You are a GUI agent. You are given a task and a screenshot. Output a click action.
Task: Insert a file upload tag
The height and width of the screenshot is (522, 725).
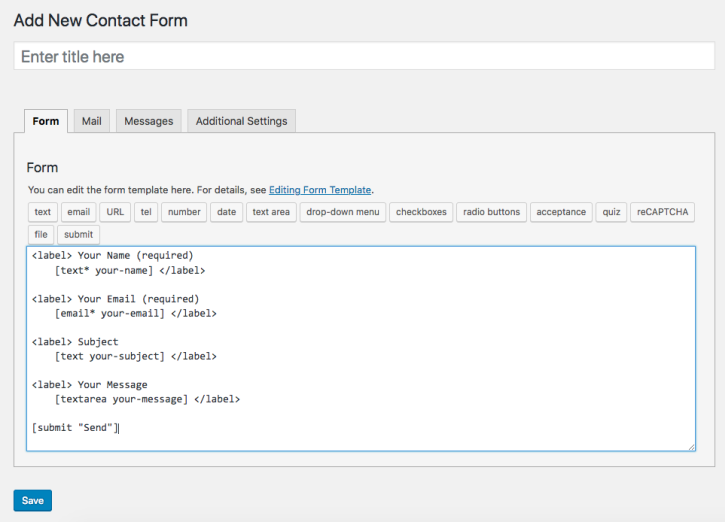[x=41, y=235]
